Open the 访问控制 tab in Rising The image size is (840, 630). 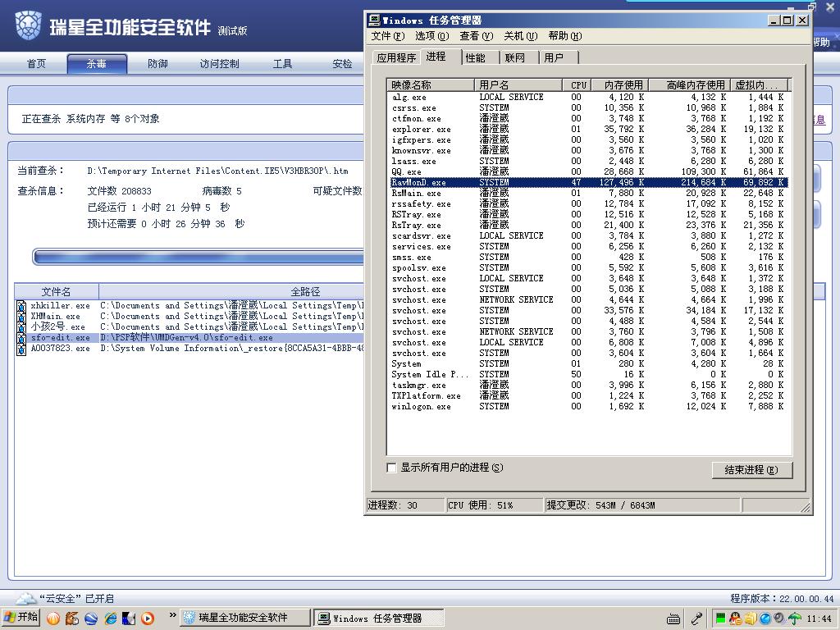(219, 64)
